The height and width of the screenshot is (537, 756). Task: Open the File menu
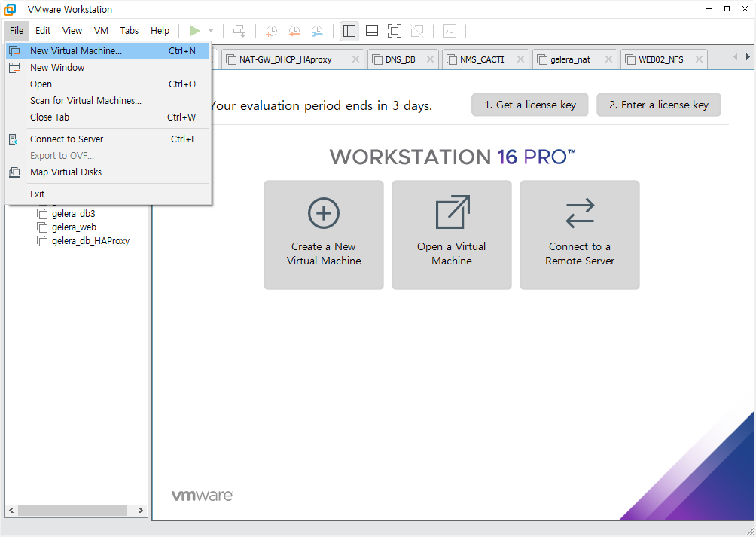17,30
